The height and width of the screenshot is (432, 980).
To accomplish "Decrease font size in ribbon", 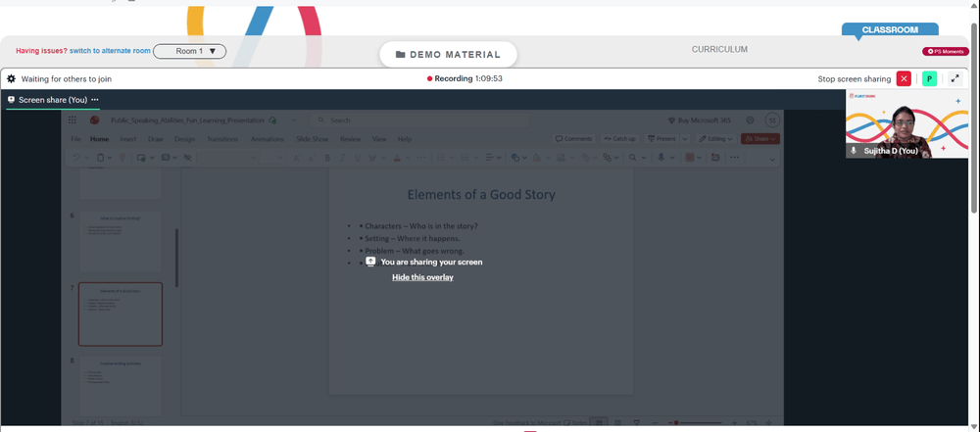I will (312, 158).
